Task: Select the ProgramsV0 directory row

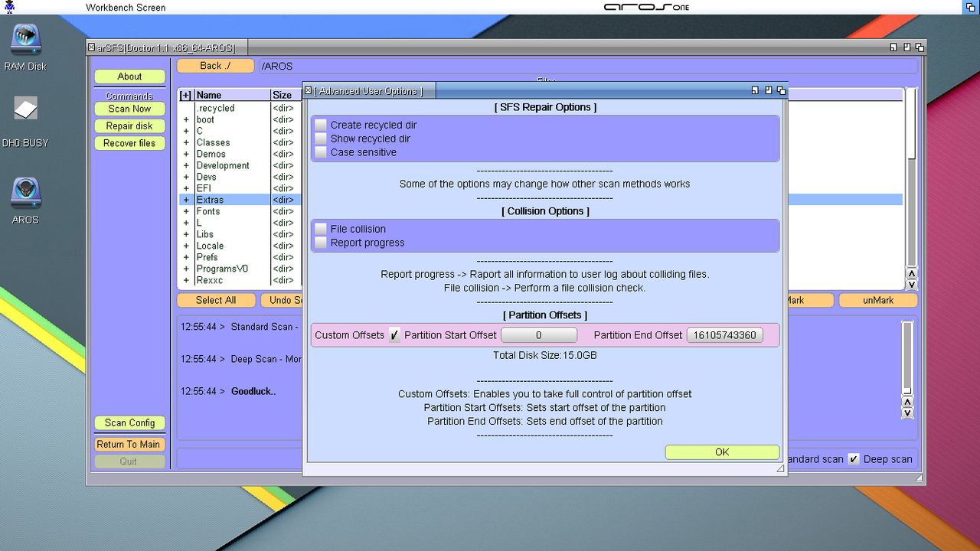Action: (x=240, y=269)
